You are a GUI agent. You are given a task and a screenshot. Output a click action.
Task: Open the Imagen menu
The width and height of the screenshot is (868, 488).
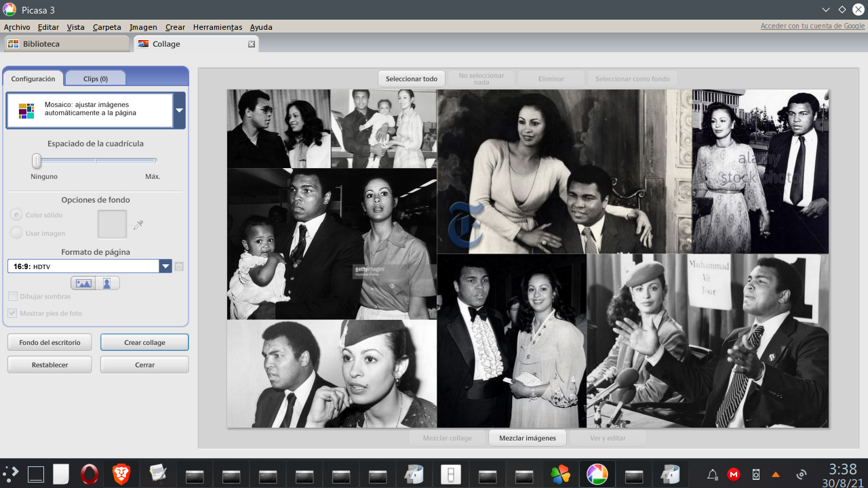point(143,27)
